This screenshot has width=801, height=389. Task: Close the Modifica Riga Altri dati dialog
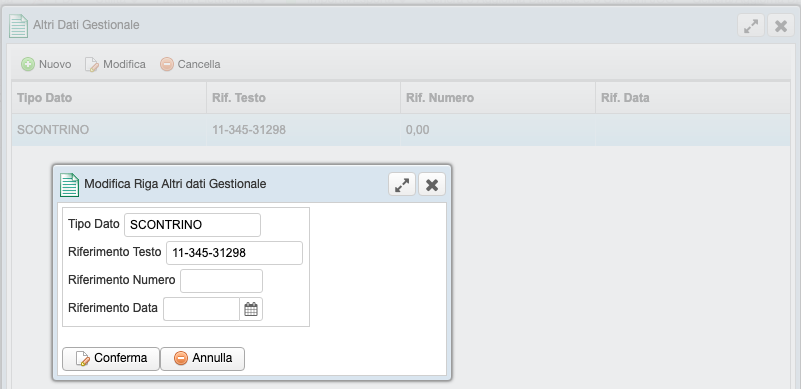tap(432, 184)
